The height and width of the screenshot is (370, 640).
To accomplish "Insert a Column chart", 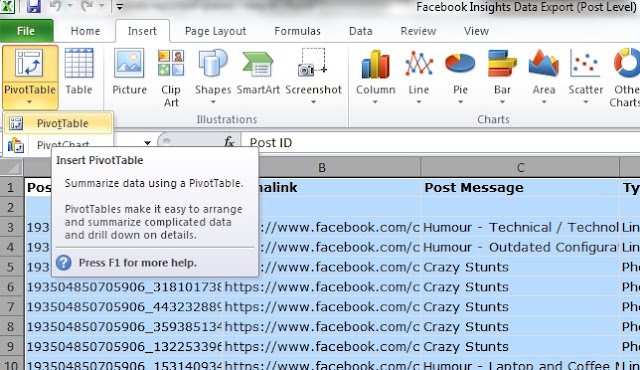I will click(376, 76).
